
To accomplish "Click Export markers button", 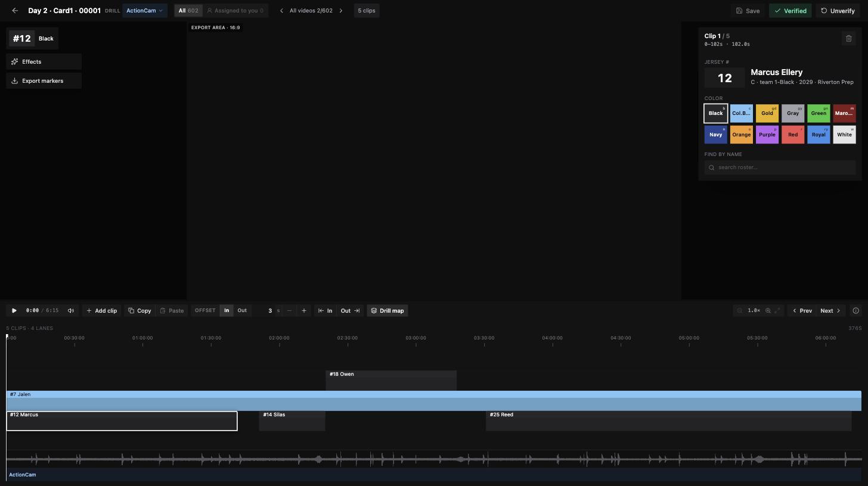I will [44, 81].
